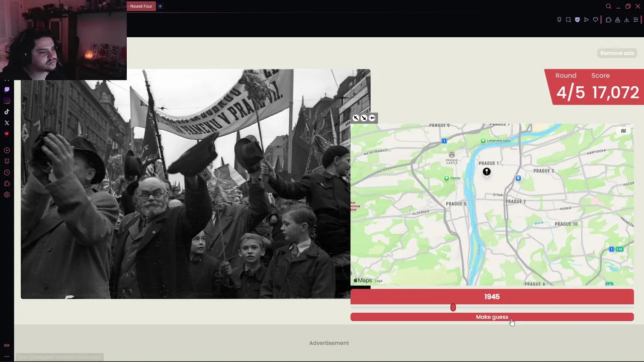Open the profile account icon

[617, 20]
